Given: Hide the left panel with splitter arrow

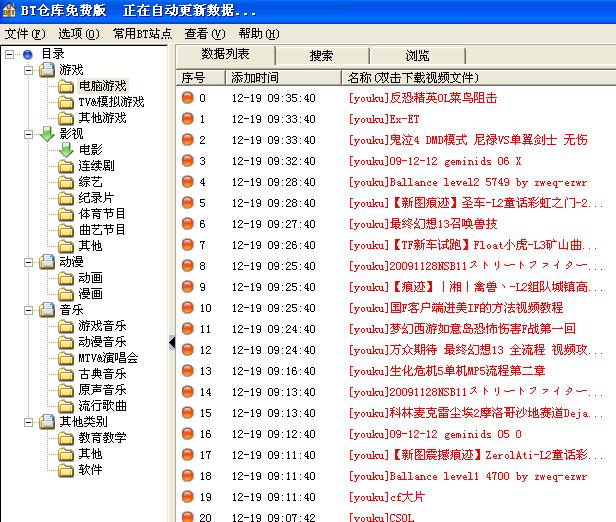Looking at the screenshot, I should (x=172, y=342).
